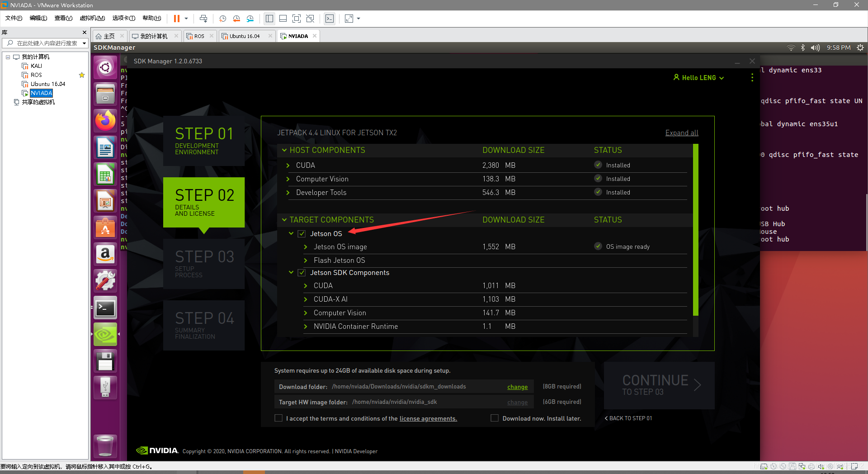
Task: Open the VMware 文件 menu
Action: [14, 18]
